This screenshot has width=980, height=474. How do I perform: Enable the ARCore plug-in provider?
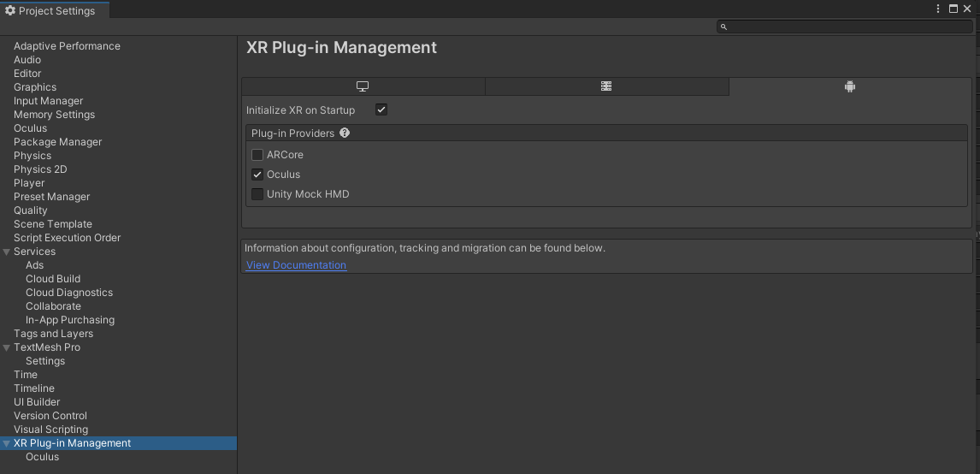pos(257,155)
